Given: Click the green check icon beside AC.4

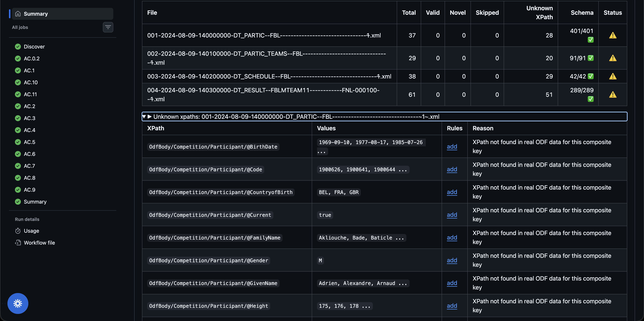Looking at the screenshot, I should pyautogui.click(x=18, y=130).
